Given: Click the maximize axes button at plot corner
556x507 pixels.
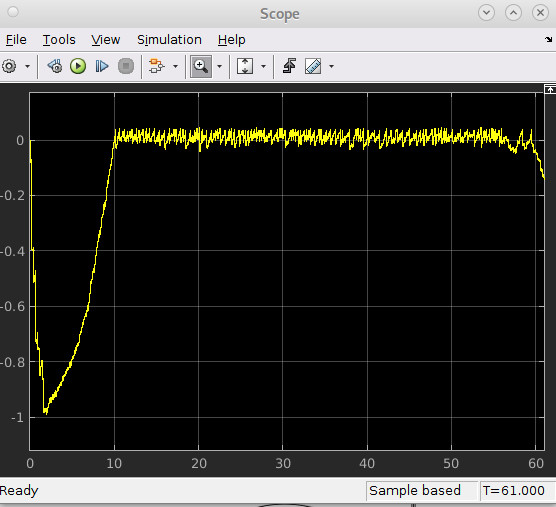Looking at the screenshot, I should coord(550,89).
